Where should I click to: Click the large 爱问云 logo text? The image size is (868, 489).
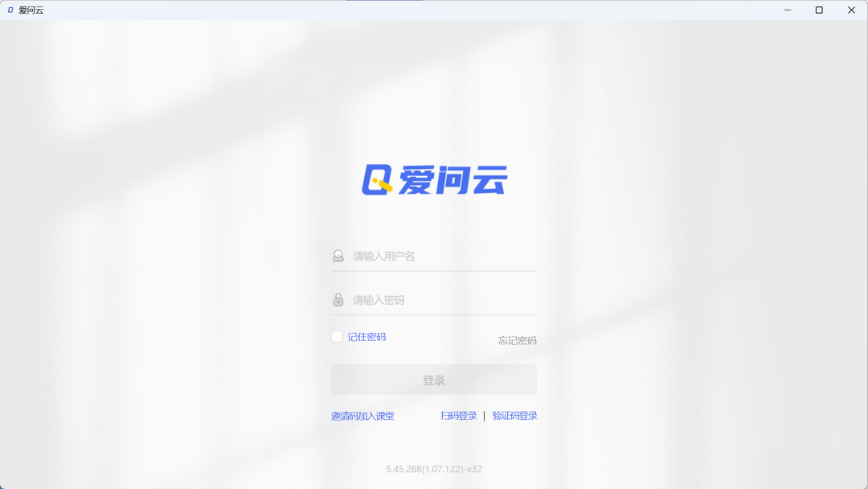point(452,181)
